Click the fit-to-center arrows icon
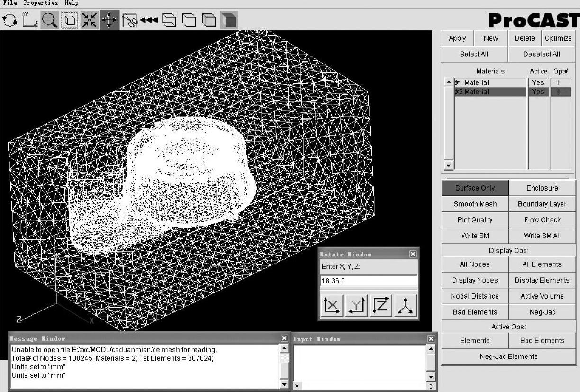580x392 pixels. 90,20
